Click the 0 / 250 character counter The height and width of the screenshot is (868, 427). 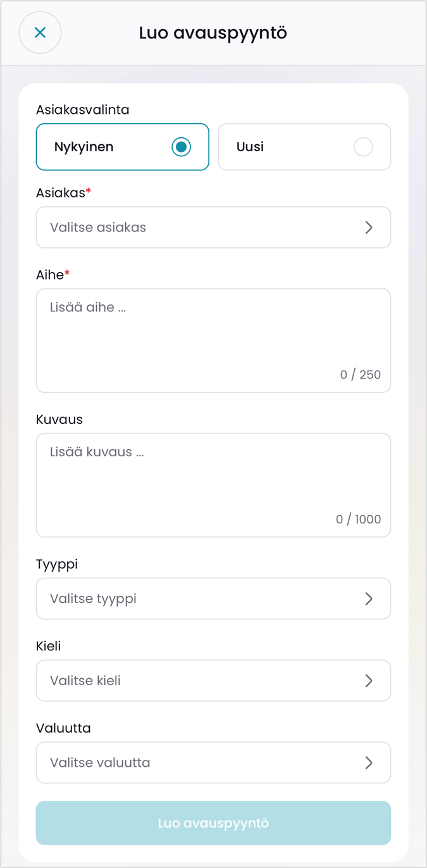coord(361,375)
